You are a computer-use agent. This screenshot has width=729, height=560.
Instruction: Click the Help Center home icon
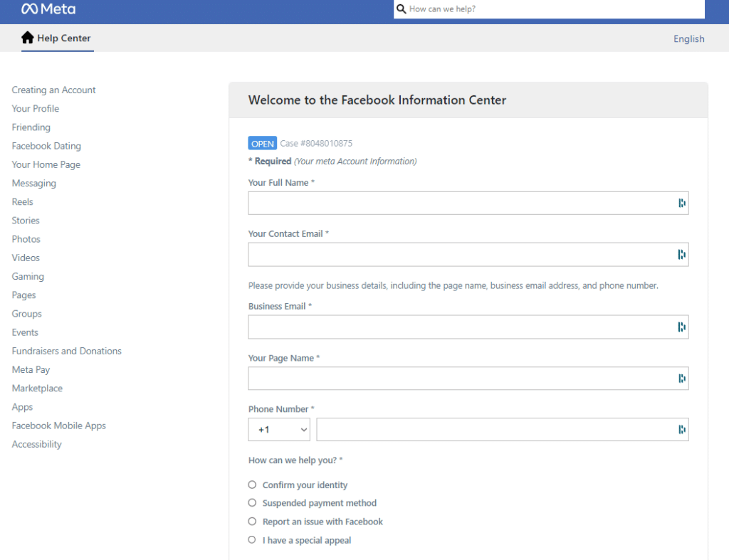pos(28,38)
